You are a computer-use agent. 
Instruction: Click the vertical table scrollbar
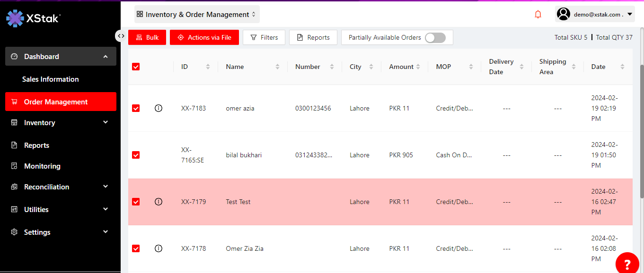[641, 132]
